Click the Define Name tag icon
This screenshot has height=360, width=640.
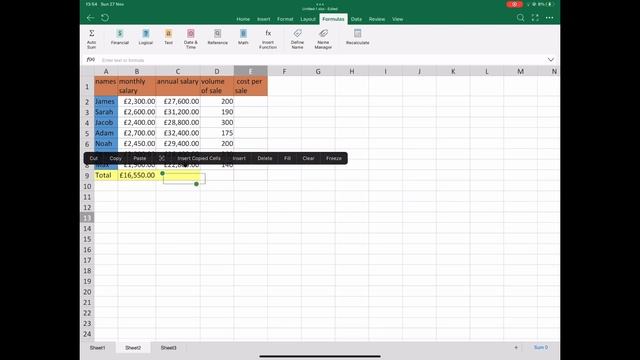[x=298, y=33]
